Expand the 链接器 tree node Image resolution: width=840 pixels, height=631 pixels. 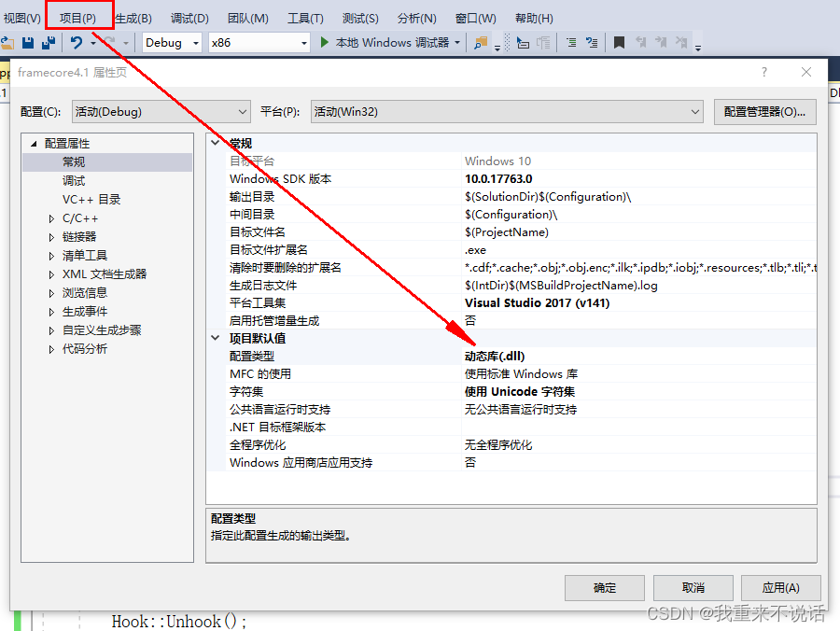(x=51, y=237)
